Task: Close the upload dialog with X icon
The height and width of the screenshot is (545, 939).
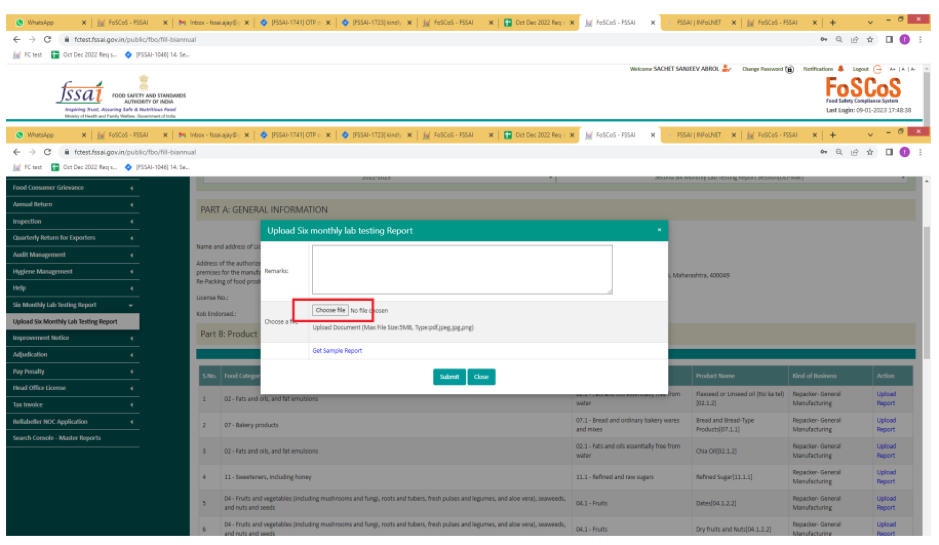Action: pos(658,230)
